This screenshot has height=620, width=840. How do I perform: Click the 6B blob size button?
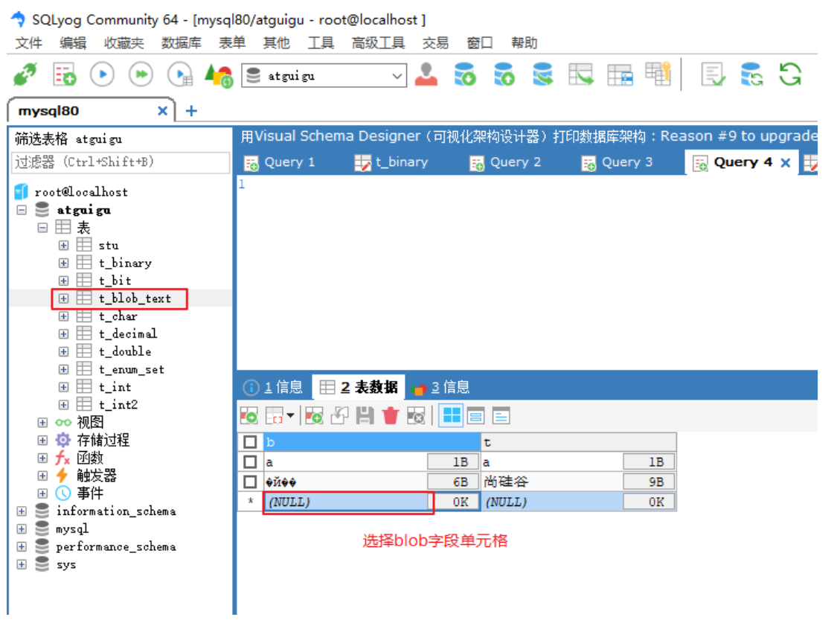coord(453,482)
